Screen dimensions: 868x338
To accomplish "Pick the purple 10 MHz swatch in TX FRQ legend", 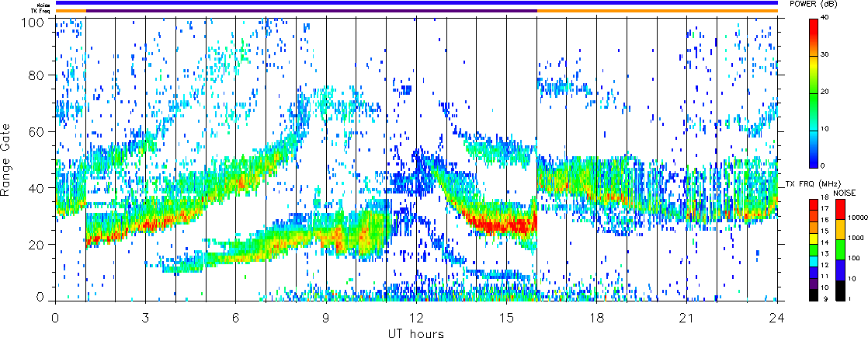I will tap(814, 283).
